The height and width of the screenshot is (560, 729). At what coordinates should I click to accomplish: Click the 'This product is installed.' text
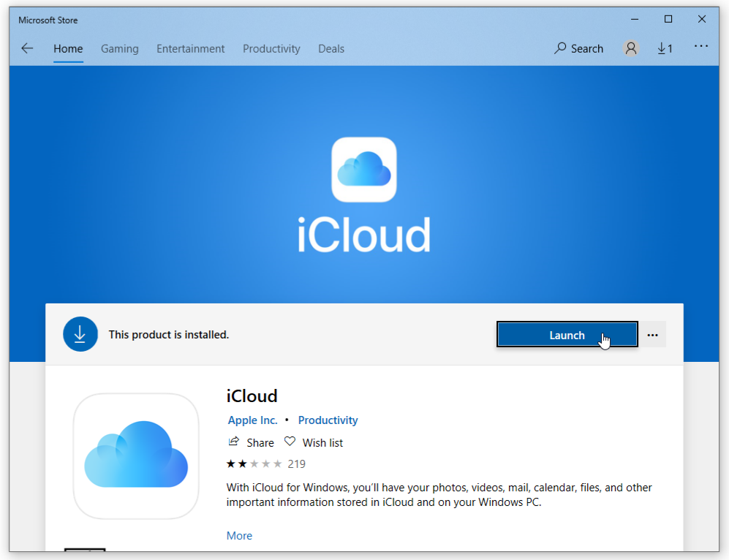coord(169,335)
